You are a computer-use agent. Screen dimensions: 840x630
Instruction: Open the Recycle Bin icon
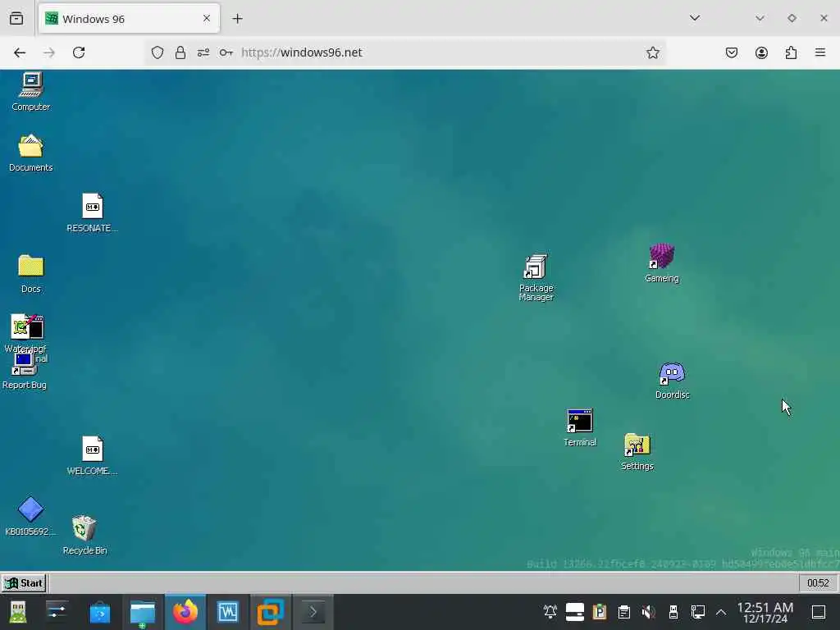click(84, 535)
